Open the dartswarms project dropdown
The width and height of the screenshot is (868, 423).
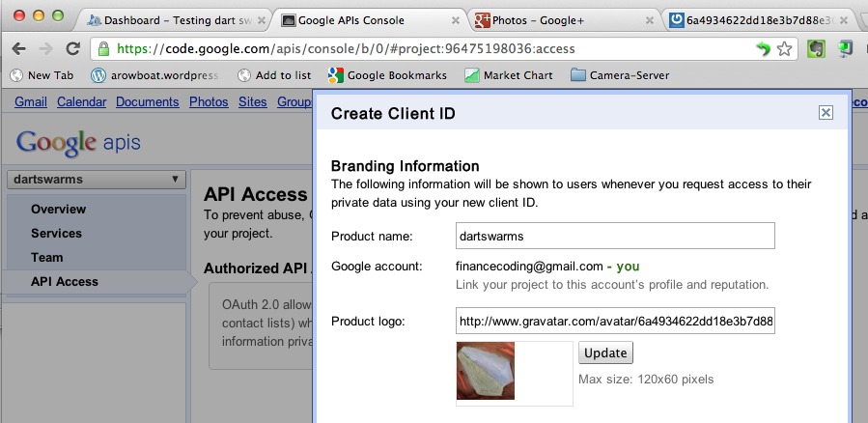tap(97, 180)
